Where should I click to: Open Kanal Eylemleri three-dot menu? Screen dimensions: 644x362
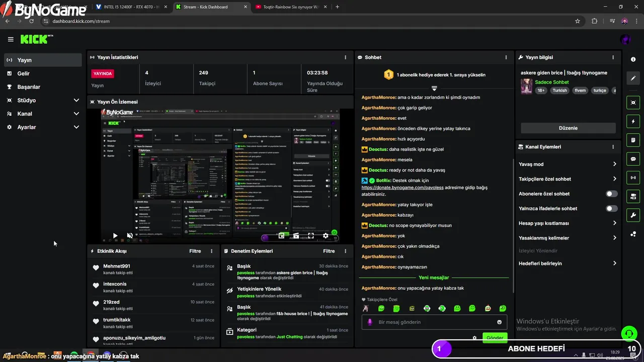613,147
